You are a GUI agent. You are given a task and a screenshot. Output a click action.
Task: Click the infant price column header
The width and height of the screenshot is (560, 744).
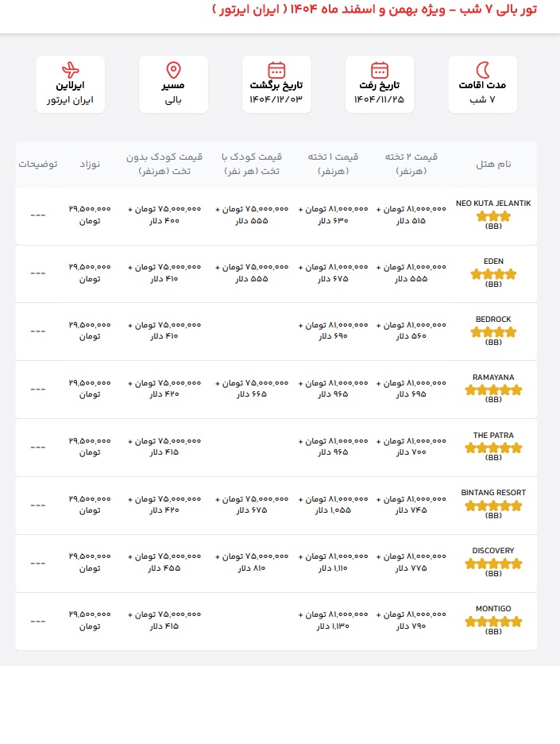click(x=89, y=164)
